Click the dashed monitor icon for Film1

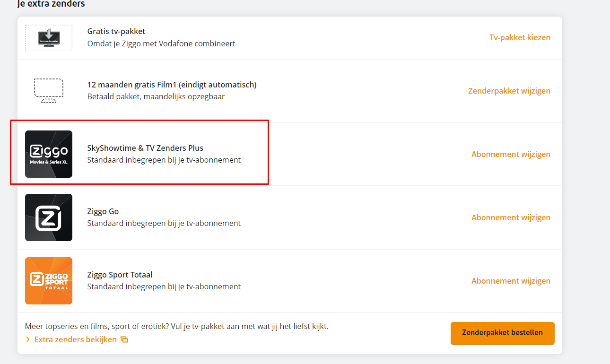coord(49,91)
